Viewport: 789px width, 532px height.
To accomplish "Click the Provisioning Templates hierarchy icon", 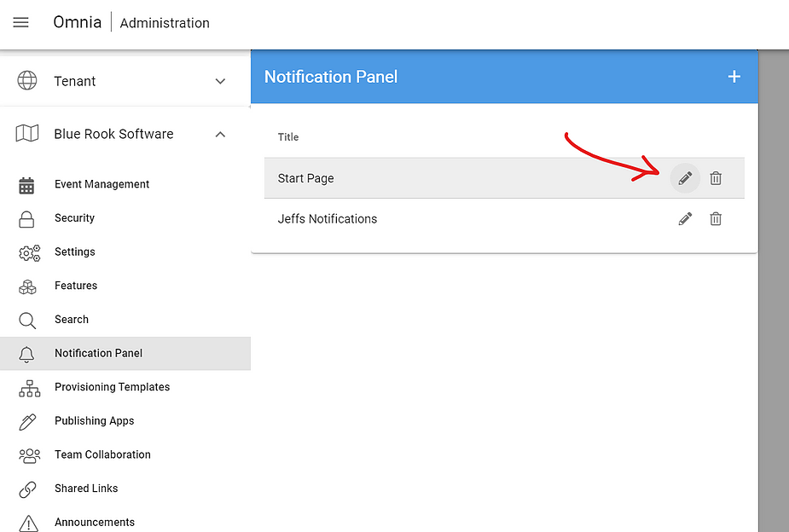I will point(30,388).
